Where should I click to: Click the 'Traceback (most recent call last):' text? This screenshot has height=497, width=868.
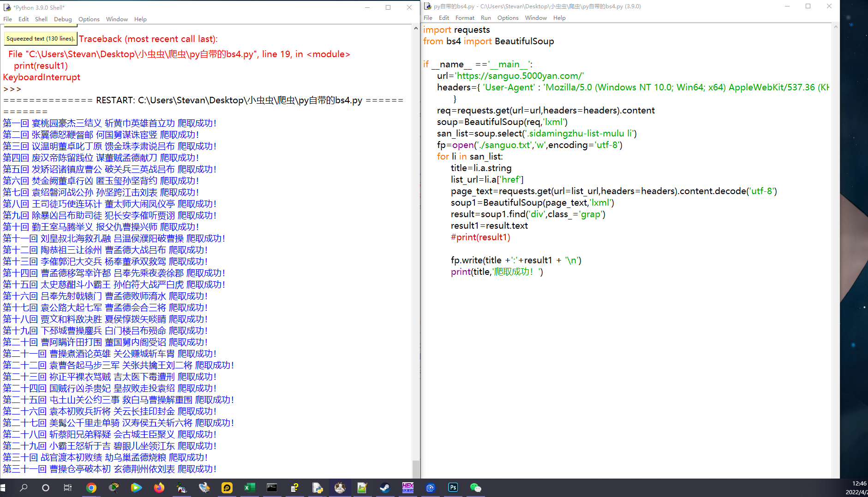pos(148,39)
